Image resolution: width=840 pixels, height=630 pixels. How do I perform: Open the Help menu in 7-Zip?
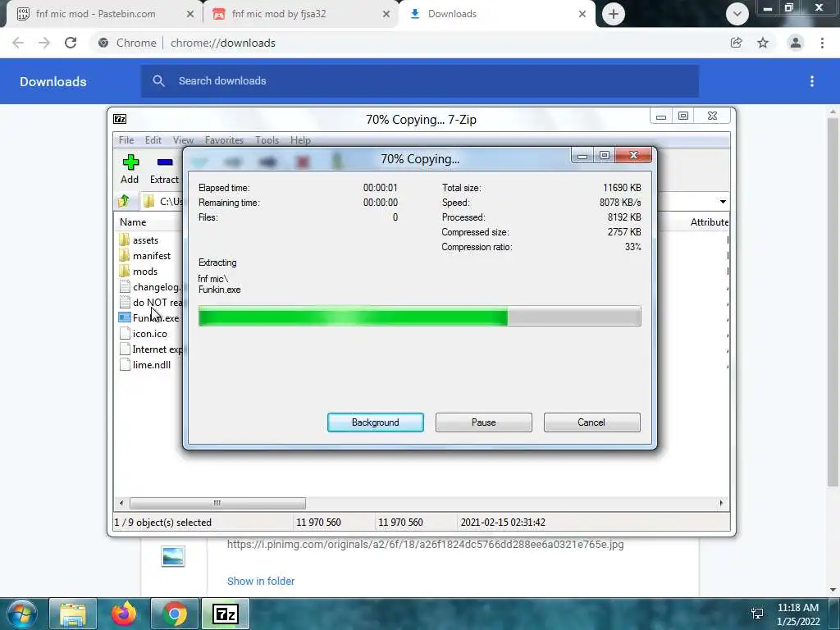click(300, 139)
